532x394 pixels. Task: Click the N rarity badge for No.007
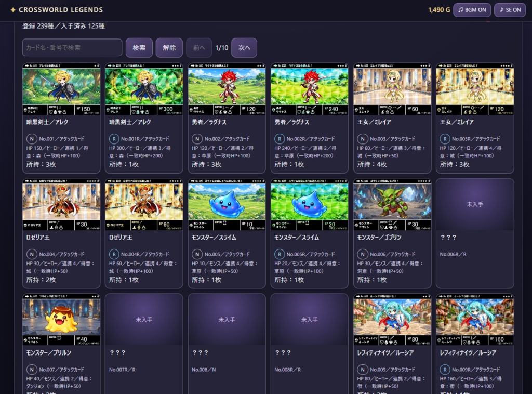tap(32, 370)
